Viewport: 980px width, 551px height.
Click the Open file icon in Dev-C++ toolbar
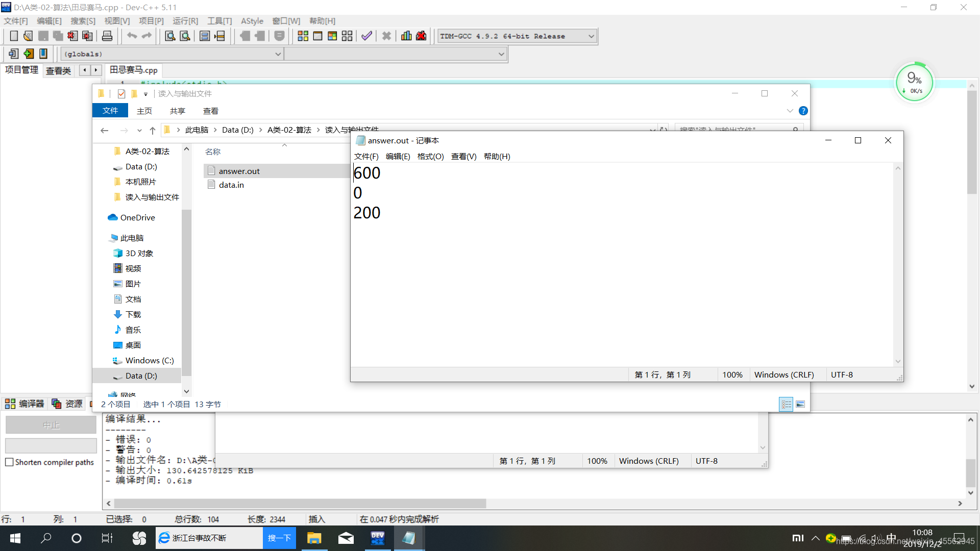click(28, 36)
